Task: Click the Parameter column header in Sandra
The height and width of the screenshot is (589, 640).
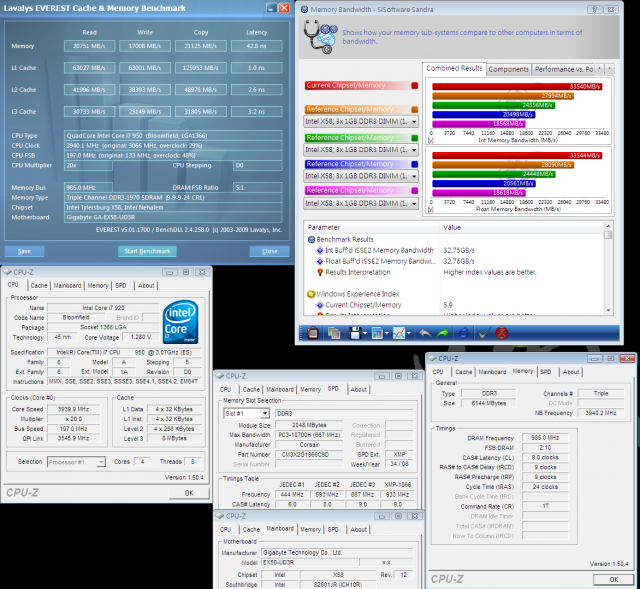Action: pos(371,227)
